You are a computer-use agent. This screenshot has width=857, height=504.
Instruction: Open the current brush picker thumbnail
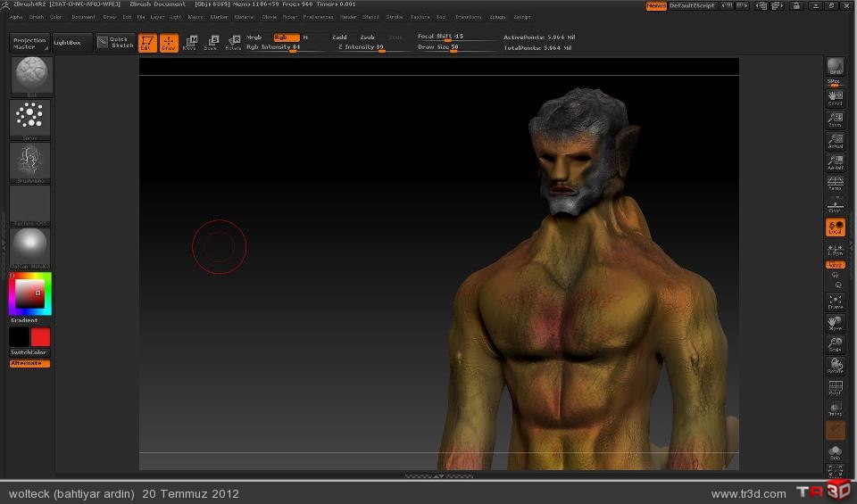pos(31,76)
